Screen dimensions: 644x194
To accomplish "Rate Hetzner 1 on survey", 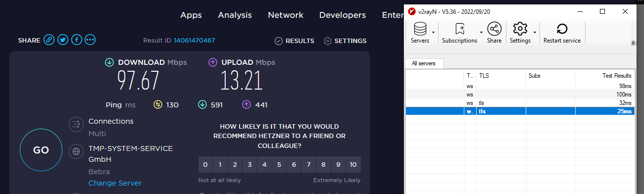I will tap(220, 164).
